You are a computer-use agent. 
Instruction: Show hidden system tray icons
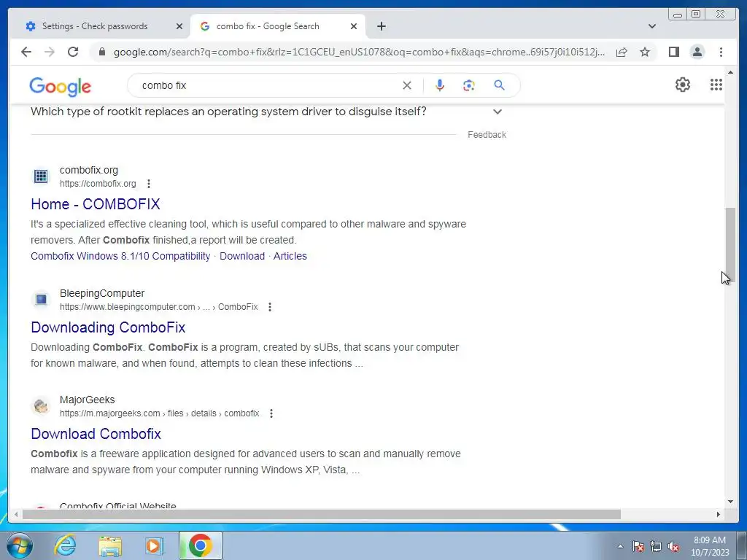point(620,546)
